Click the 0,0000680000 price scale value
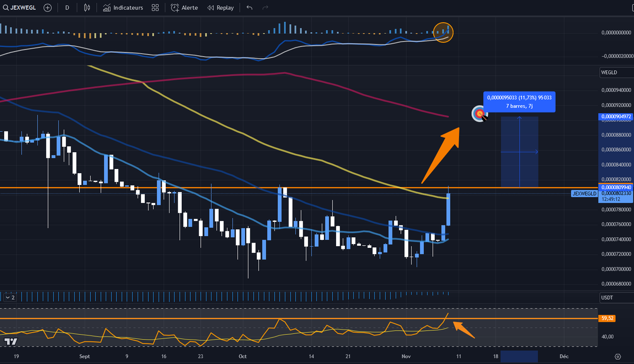Viewport: 634px width, 364px height. [616, 283]
